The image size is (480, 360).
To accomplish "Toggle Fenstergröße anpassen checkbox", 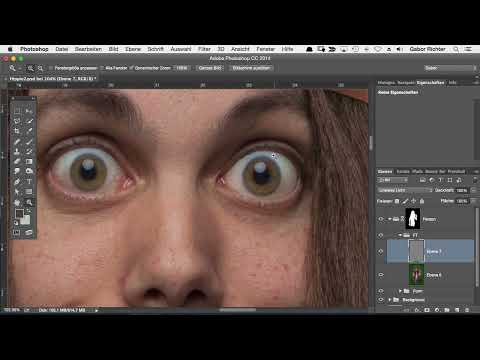I will [51, 68].
